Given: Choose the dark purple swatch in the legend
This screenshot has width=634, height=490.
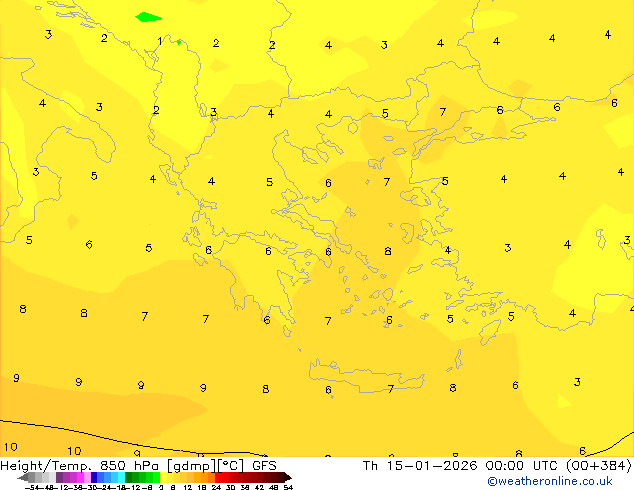Looking at the screenshot, I should (x=59, y=477).
